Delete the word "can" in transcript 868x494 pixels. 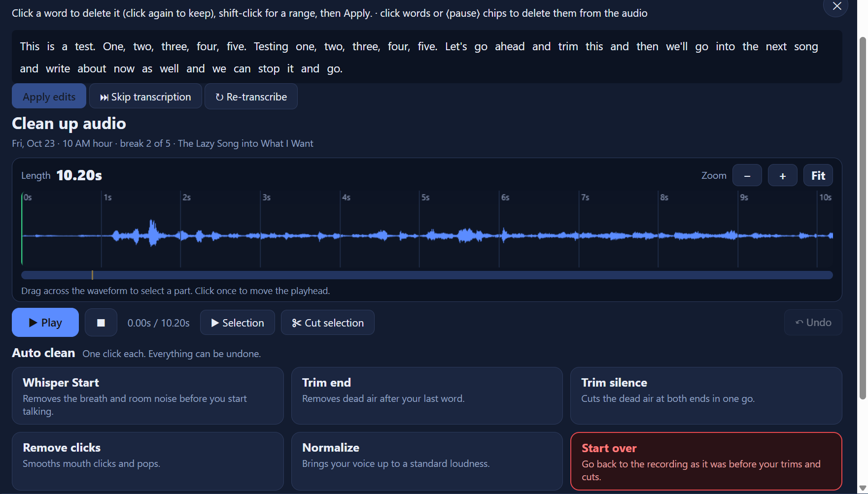[x=242, y=68]
